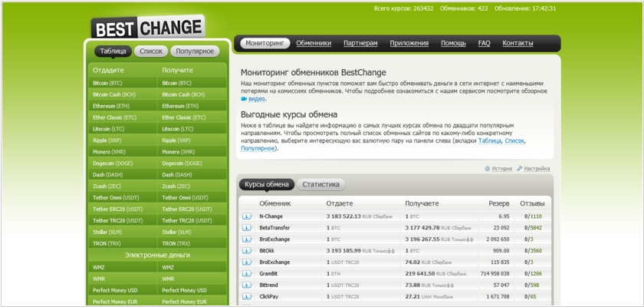Switch to the Таблица tab
Viewport: 644px width, 307px height.
pos(113,51)
